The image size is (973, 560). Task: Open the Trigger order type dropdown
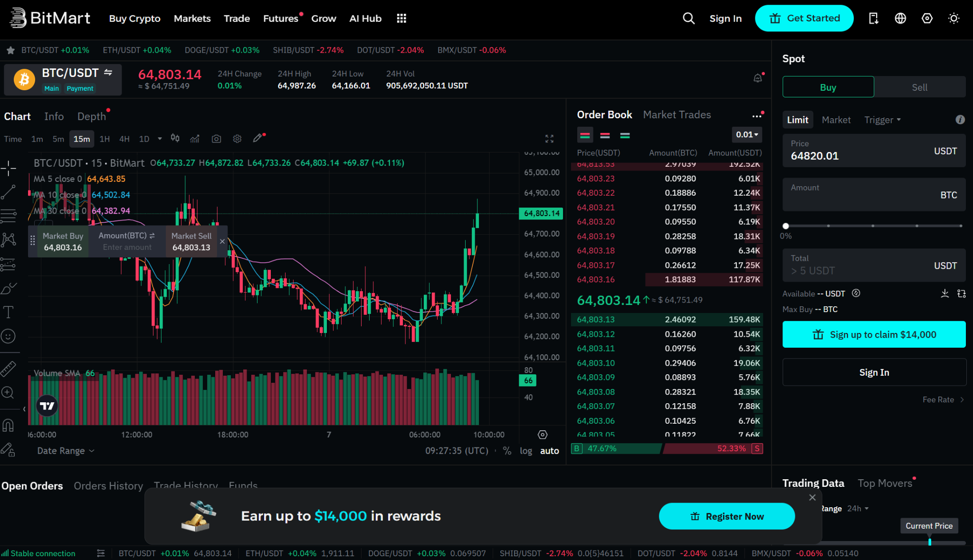pyautogui.click(x=882, y=120)
